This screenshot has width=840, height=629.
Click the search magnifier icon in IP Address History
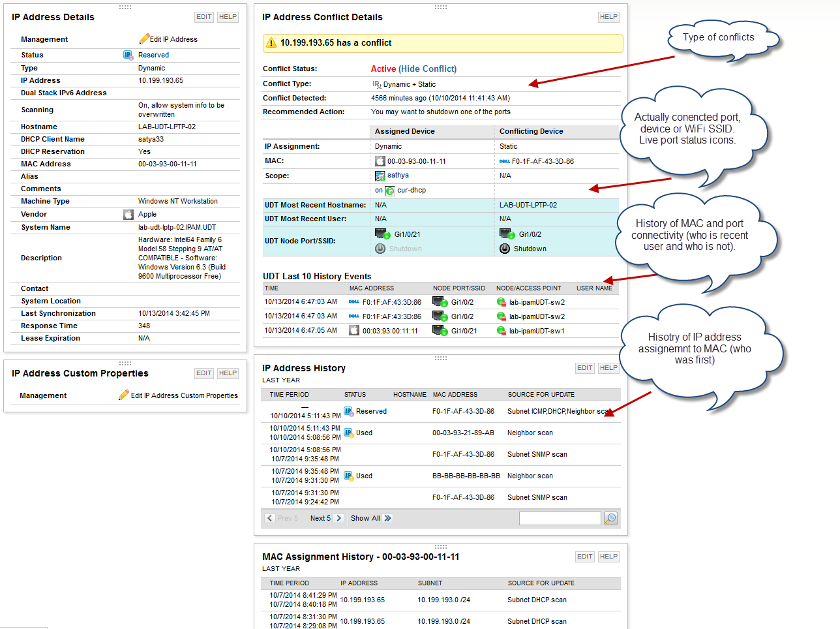click(x=610, y=518)
